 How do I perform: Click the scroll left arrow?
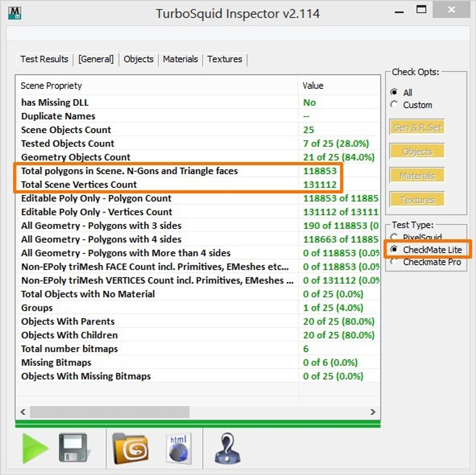point(23,412)
